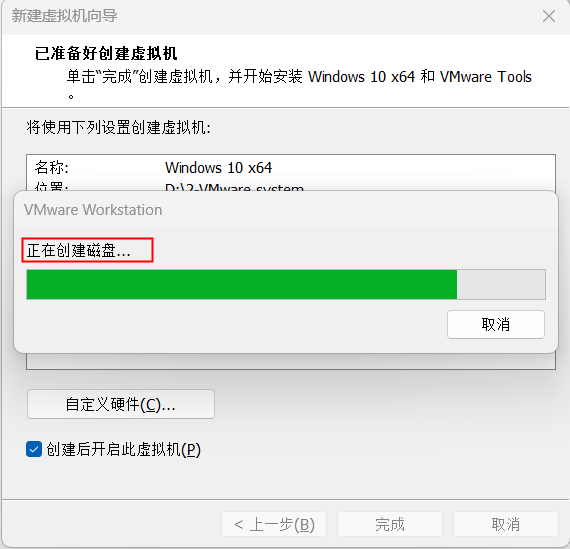The height and width of the screenshot is (549, 570).
Task: Click the 创建后开启此虚拟机(P) label text
Action: (x=124, y=449)
